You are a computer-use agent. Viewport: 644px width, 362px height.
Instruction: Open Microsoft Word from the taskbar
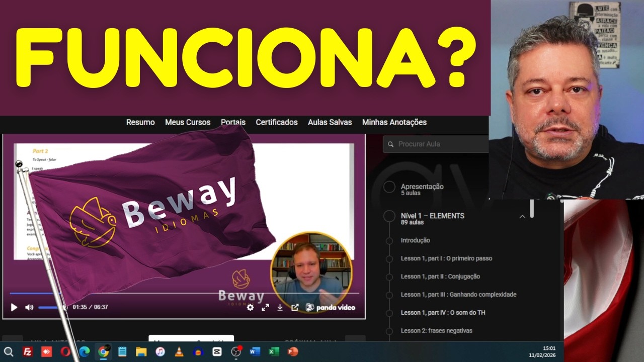[x=255, y=351]
